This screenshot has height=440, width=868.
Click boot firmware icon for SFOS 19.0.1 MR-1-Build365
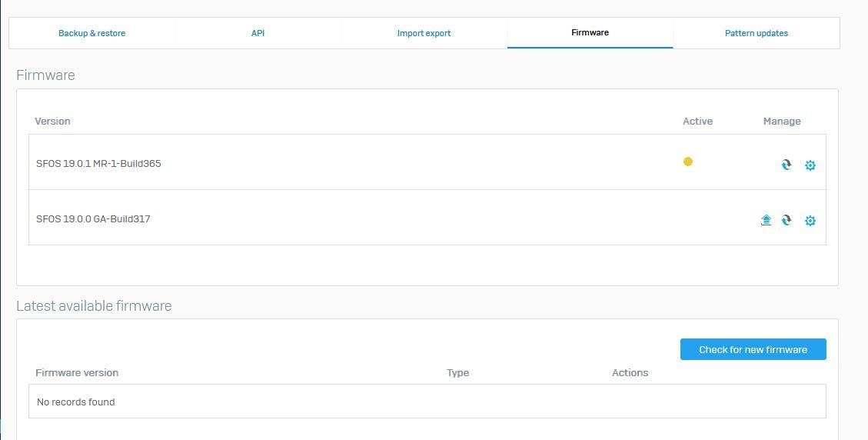pyautogui.click(x=787, y=165)
